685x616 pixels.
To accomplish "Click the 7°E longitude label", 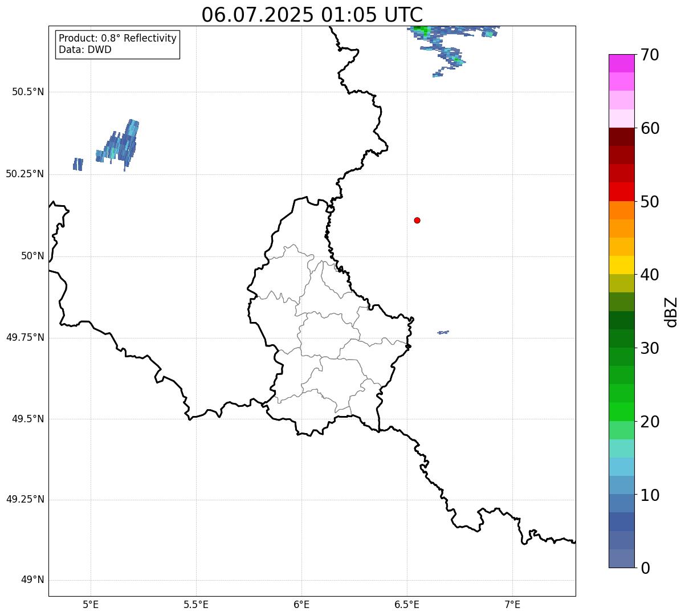I will coord(512,604).
